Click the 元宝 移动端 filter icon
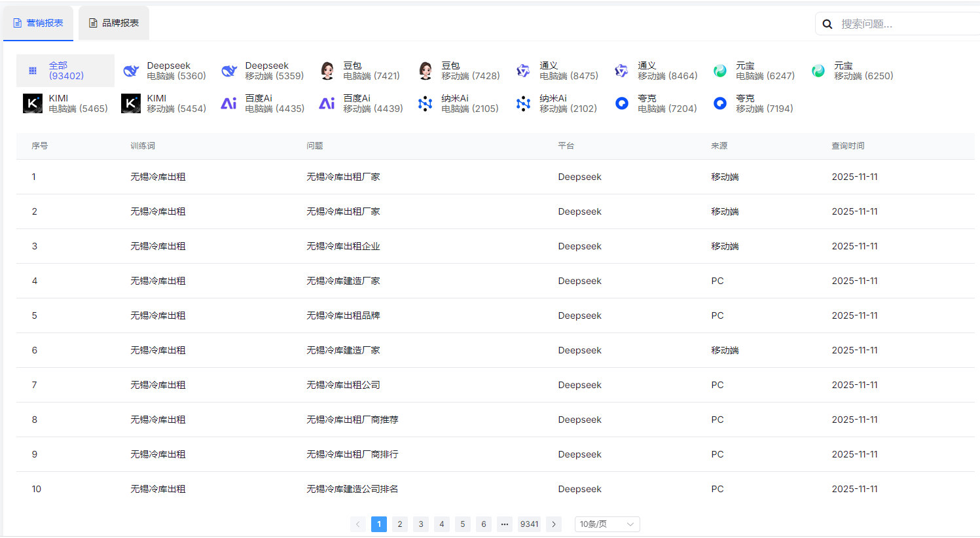980x538 pixels. [818, 70]
